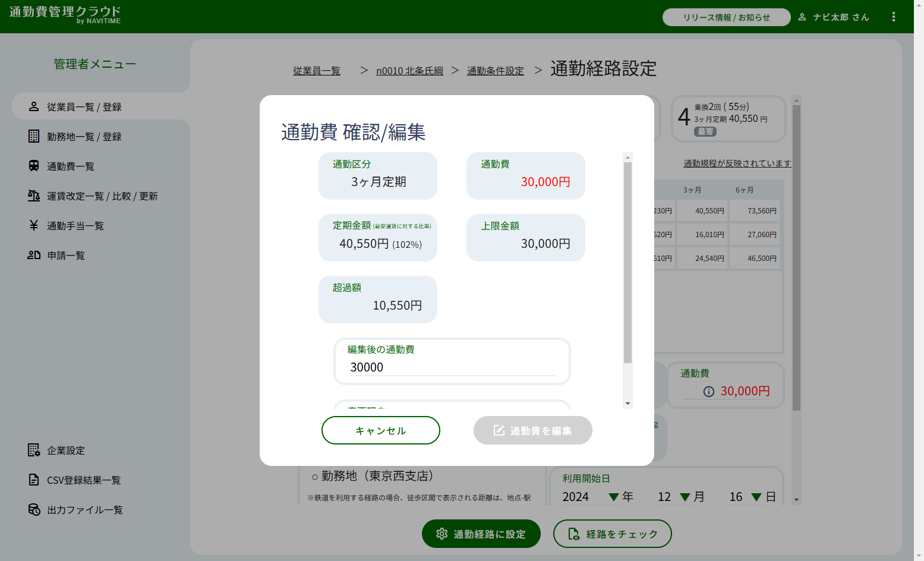Click the 通勤費を編集 button
The height and width of the screenshot is (561, 924).
[x=533, y=430]
